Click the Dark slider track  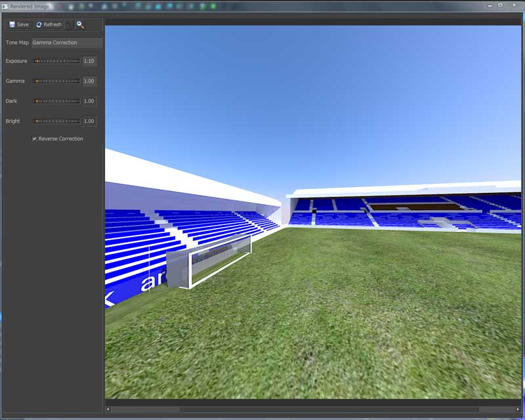coord(57,101)
